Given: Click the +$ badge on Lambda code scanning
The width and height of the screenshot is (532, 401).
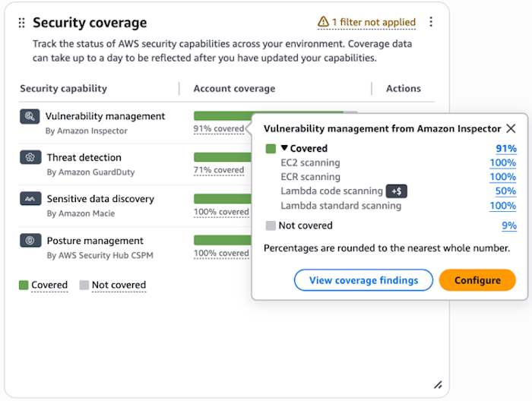Looking at the screenshot, I should pos(397,191).
